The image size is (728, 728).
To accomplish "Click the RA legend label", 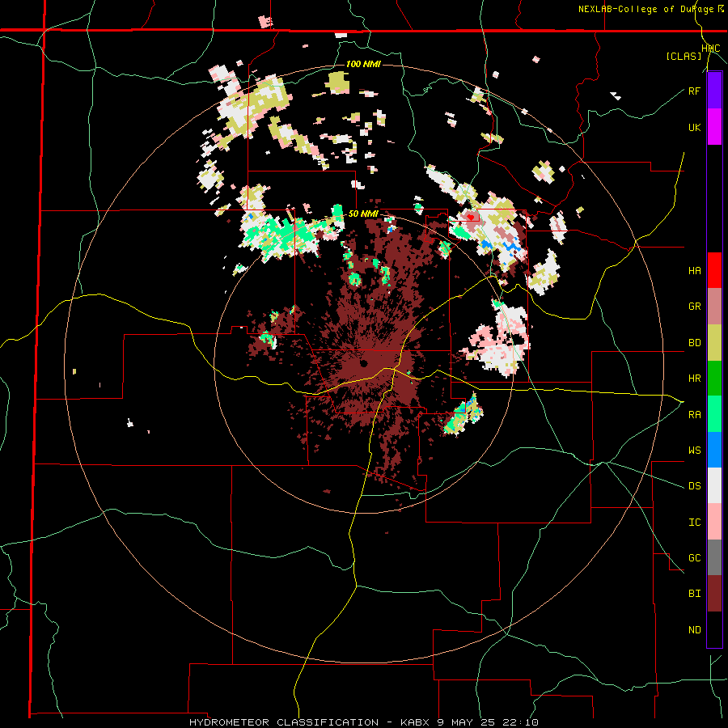I will (x=694, y=415).
